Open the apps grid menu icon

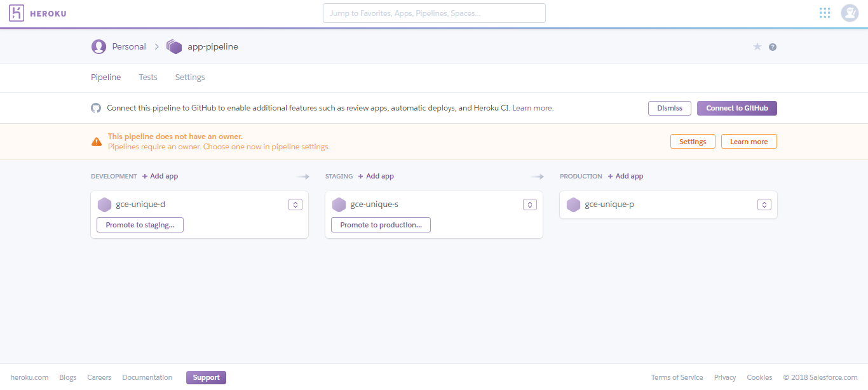coord(825,13)
